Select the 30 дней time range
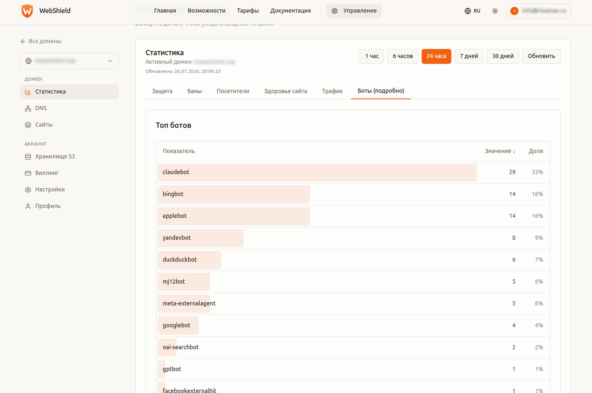 tap(503, 56)
